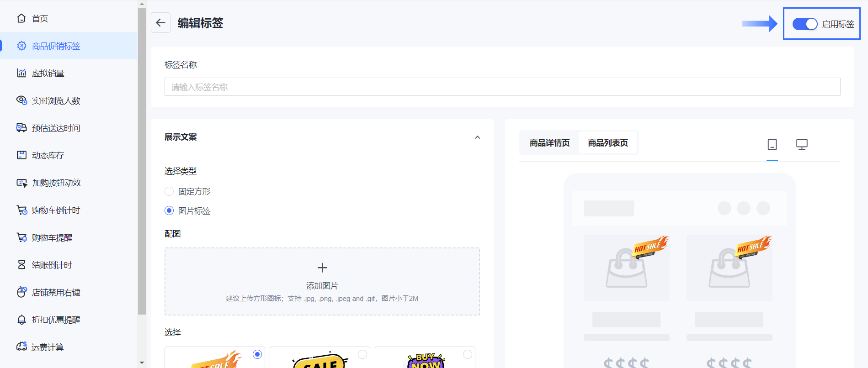Open 购物车倒计时 sidebar entry
The image size is (868, 368).
[x=56, y=210]
